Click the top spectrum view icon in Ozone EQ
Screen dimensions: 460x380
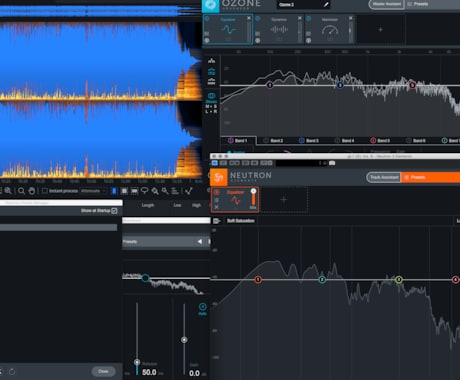(211, 61)
